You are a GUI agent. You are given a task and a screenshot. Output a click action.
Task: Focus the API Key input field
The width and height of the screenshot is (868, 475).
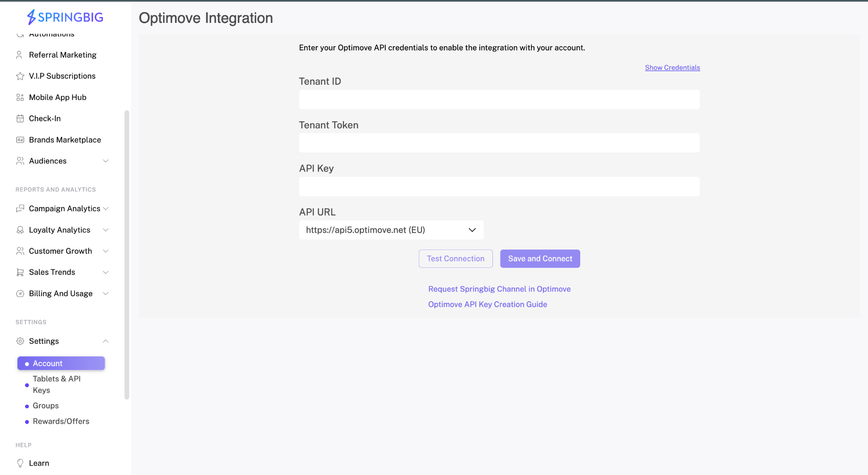pos(499,186)
